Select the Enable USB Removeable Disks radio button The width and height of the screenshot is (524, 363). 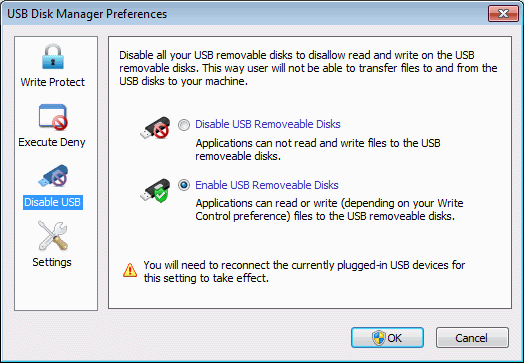[x=184, y=185]
